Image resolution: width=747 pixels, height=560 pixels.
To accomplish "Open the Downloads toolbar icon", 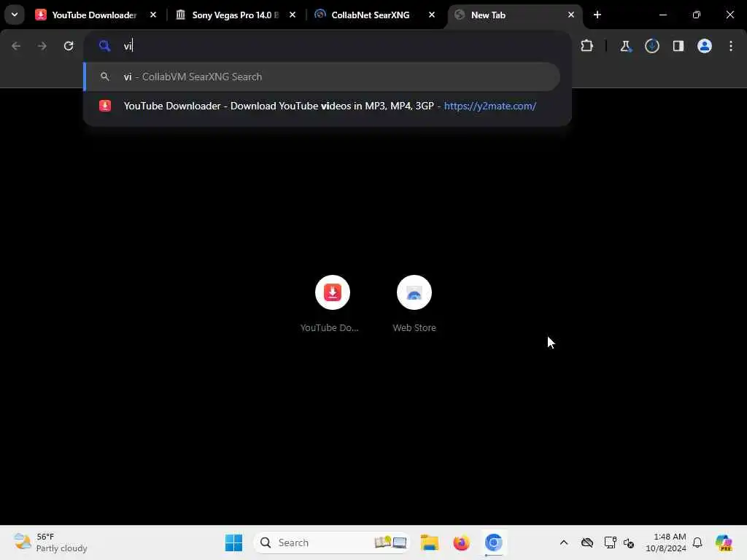I will tap(651, 46).
